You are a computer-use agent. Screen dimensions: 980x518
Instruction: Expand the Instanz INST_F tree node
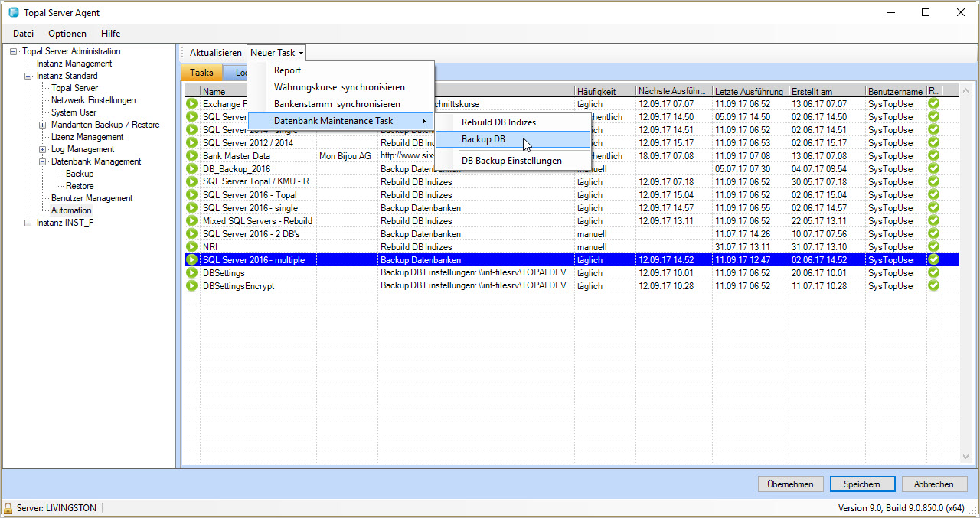click(28, 223)
